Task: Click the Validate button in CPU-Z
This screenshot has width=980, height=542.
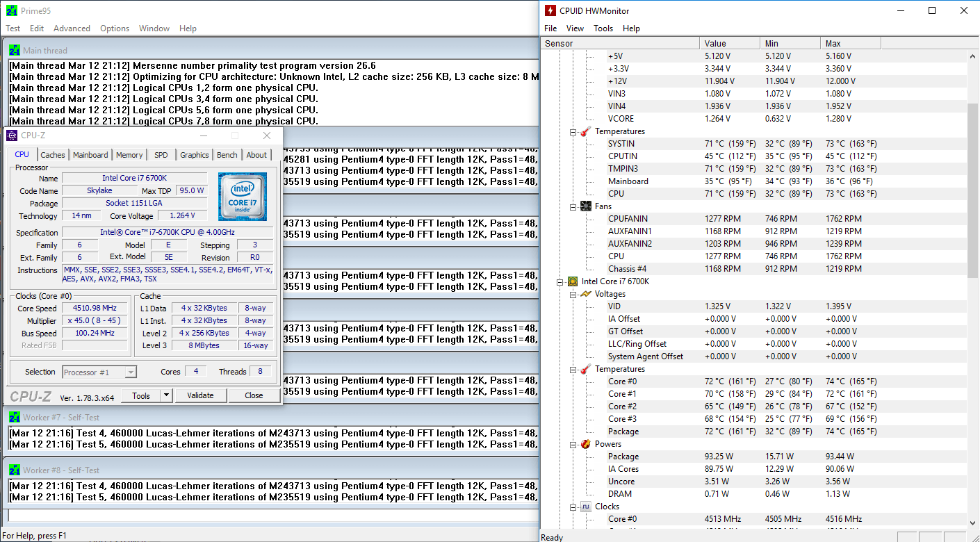Action: 200,395
